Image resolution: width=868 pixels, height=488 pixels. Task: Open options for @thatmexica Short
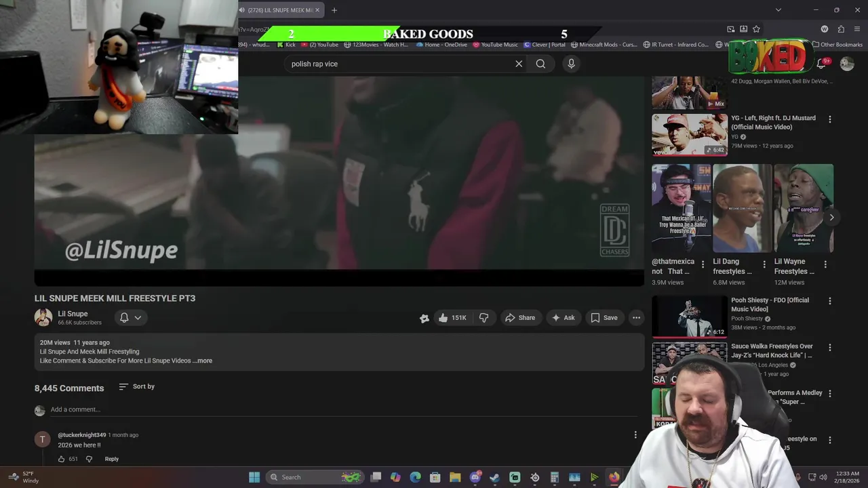[x=703, y=264]
